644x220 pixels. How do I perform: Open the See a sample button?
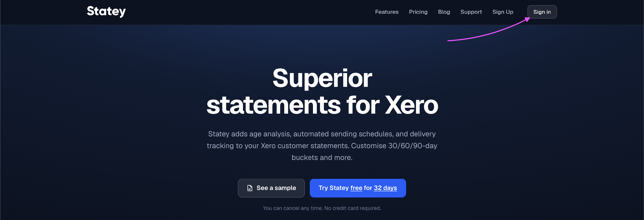[271, 188]
